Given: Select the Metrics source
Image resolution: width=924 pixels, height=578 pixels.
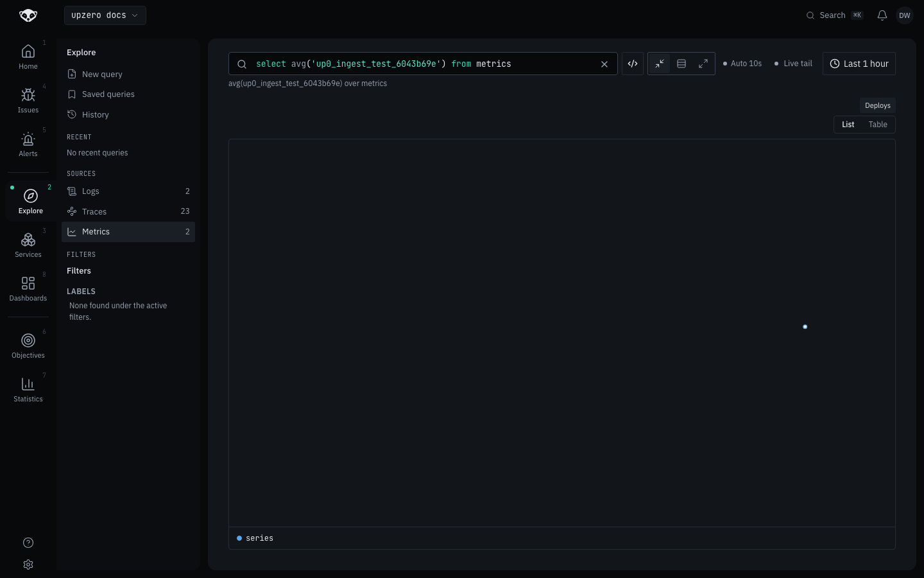Looking at the screenshot, I should click(x=128, y=232).
